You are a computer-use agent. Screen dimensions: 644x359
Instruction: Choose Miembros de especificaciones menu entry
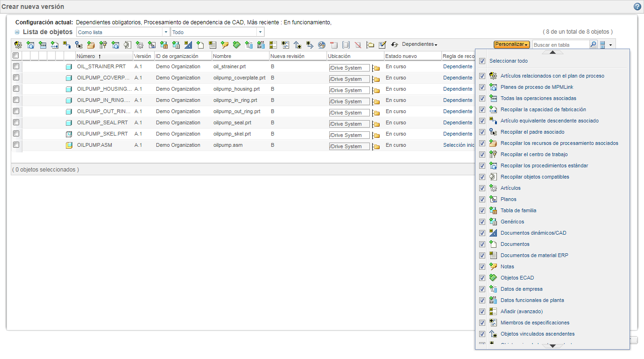(535, 323)
